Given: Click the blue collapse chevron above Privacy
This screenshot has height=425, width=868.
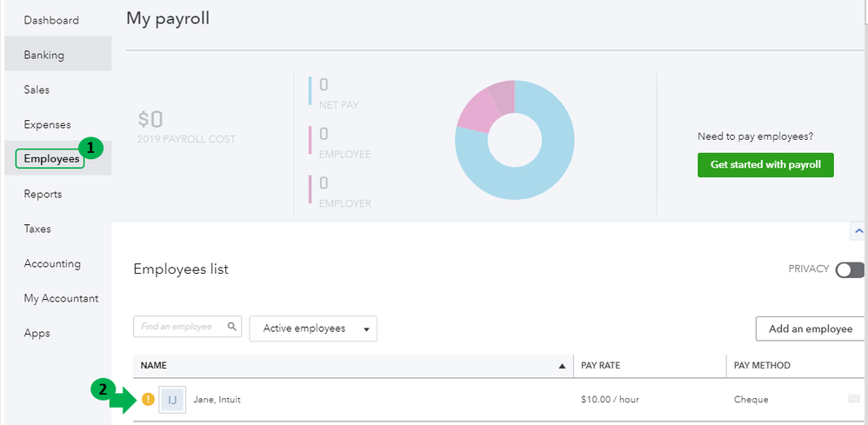Looking at the screenshot, I should (x=858, y=231).
